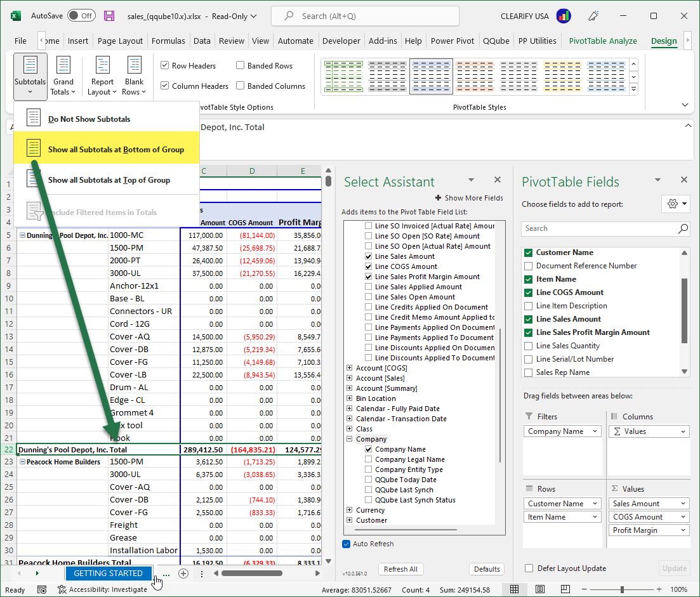This screenshot has width=700, height=597.
Task: Choose Show all Subtotals at Bottom of Group
Action: tap(107, 149)
